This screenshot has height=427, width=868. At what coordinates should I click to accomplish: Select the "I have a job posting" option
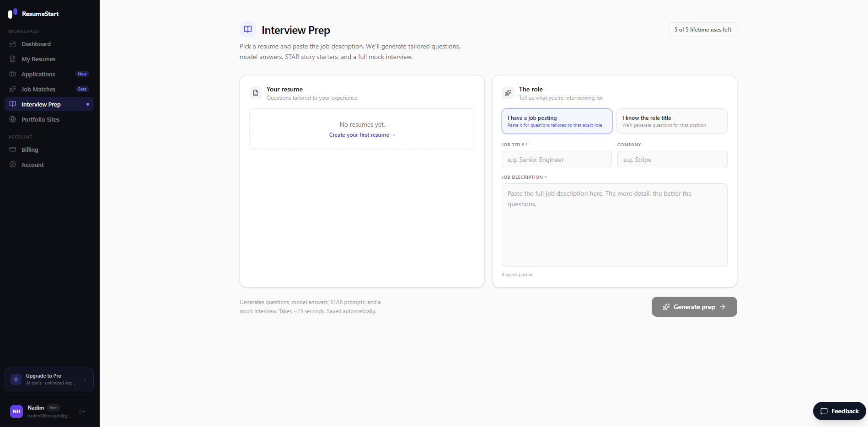(x=557, y=121)
